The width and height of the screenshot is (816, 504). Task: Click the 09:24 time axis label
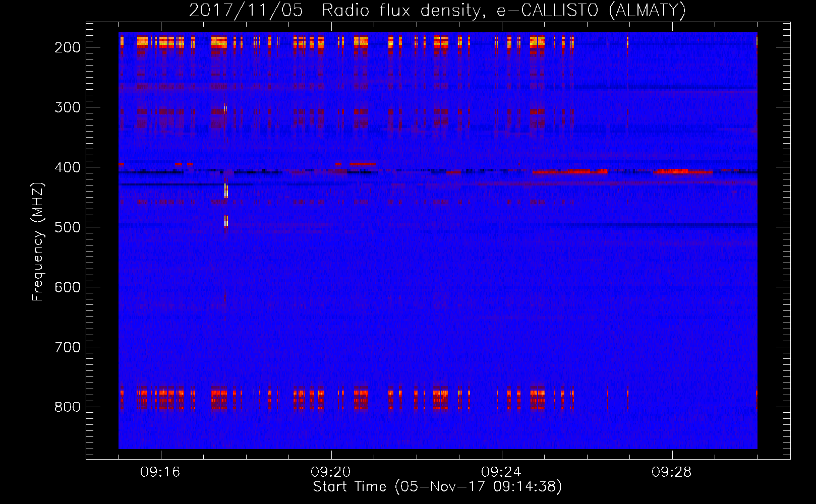tap(501, 472)
